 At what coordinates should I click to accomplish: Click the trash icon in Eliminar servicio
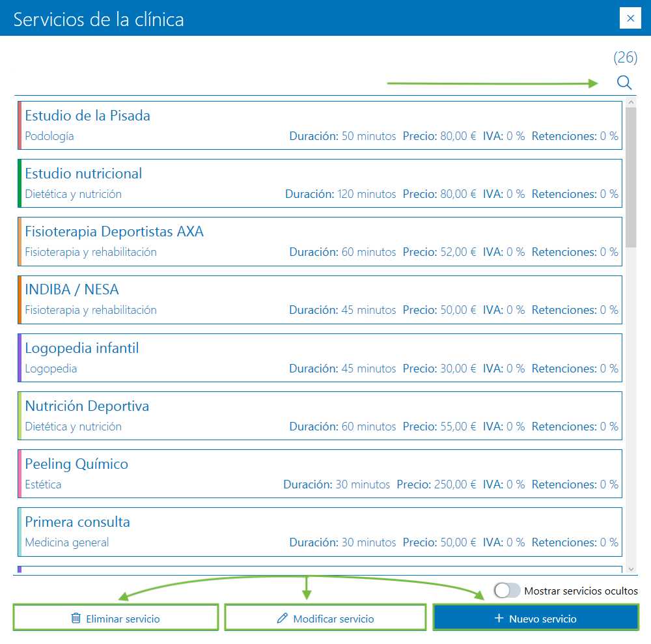(x=76, y=618)
